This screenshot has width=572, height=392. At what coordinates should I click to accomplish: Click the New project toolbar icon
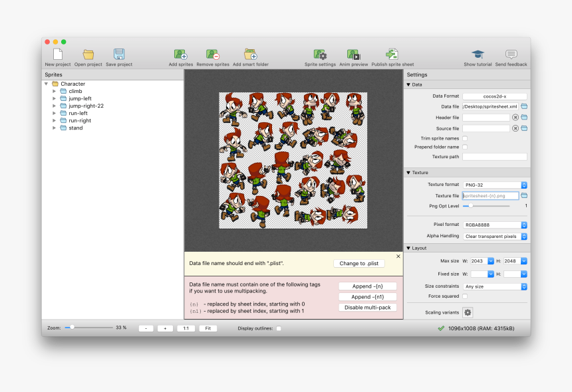[x=58, y=54]
